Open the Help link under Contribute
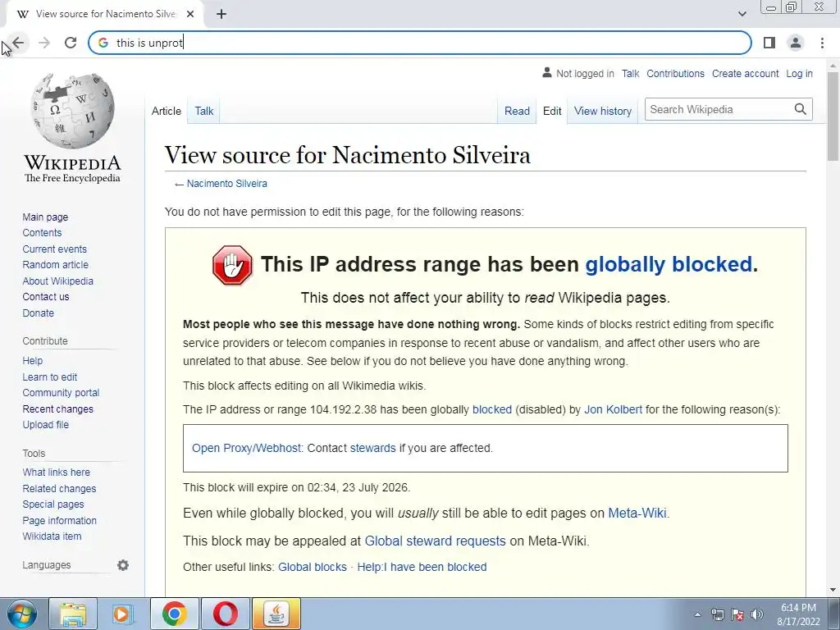Image resolution: width=840 pixels, height=630 pixels. [32, 361]
